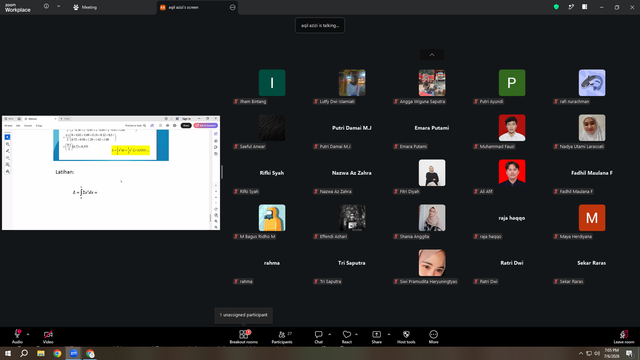This screenshot has height=360, width=640.
Task: Click the rafi nurachman fish avatar
Action: click(x=592, y=83)
